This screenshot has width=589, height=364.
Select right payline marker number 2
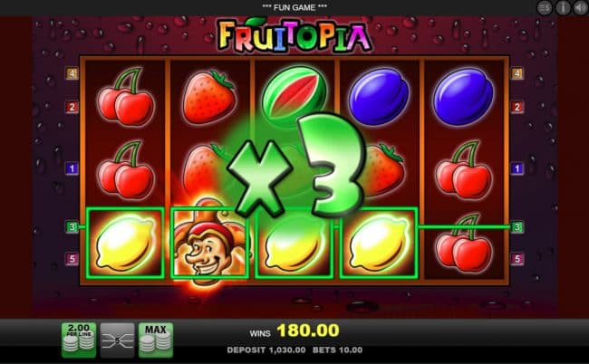pos(517,107)
